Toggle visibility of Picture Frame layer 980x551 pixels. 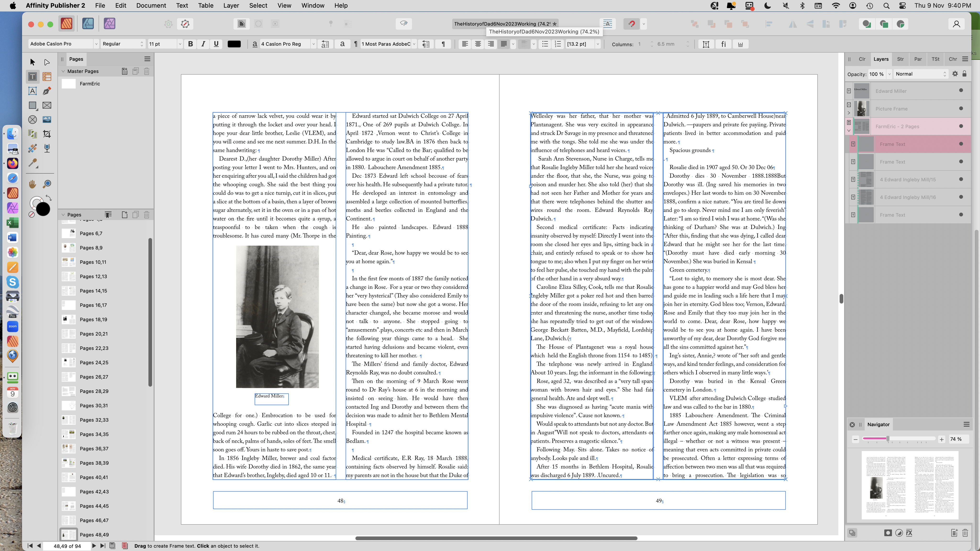click(961, 108)
